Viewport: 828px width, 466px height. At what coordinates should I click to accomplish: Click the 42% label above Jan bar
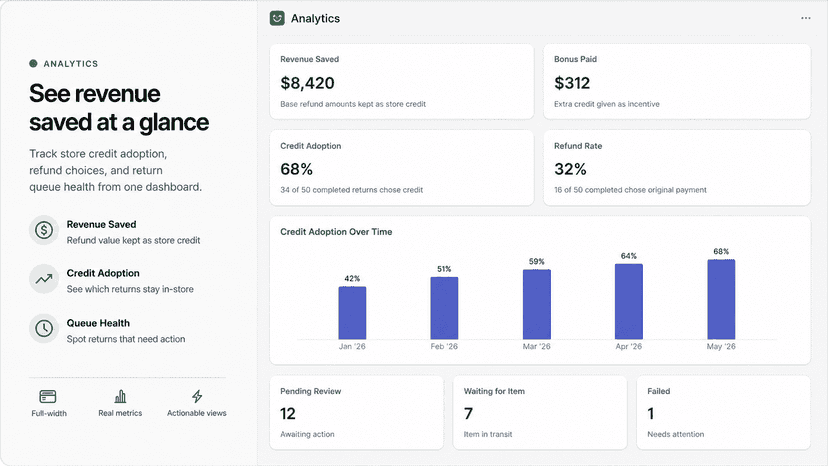click(x=352, y=278)
